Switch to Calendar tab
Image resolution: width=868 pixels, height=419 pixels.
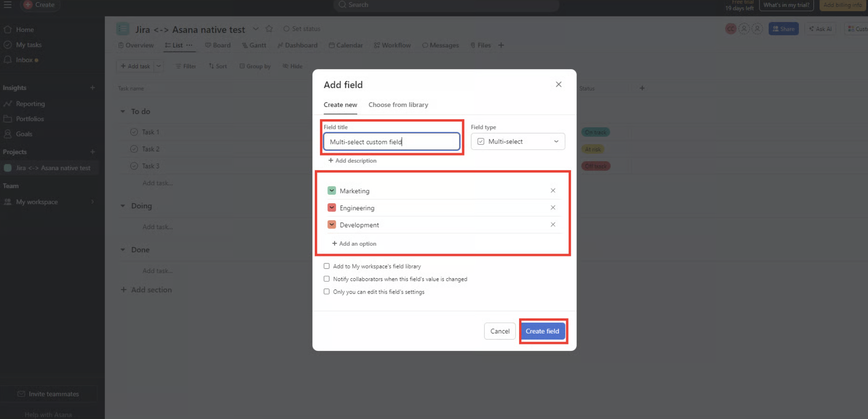coord(346,45)
